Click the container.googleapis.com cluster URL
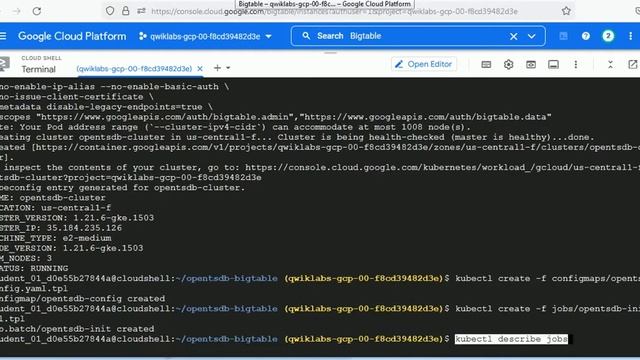 [x=338, y=147]
